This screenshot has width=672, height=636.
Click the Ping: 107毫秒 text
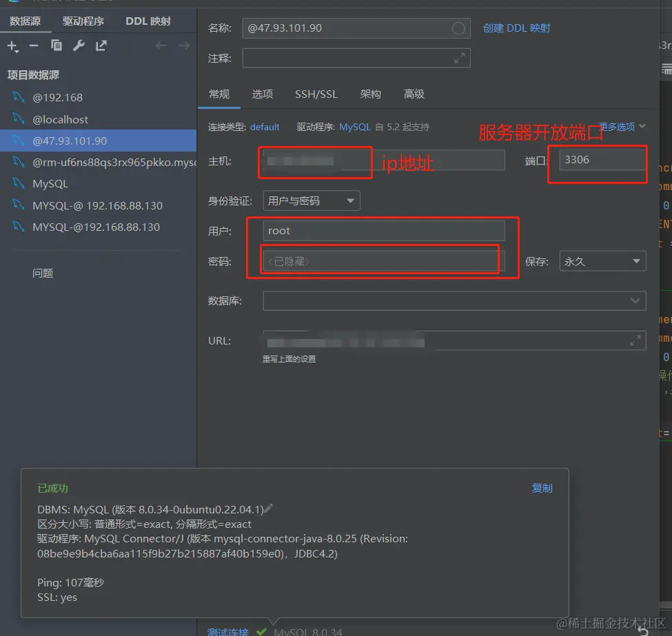point(71,582)
